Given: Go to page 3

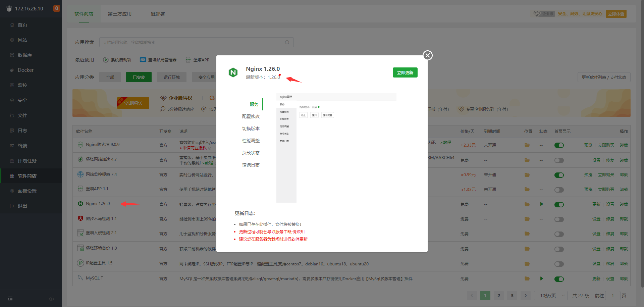Looking at the screenshot, I should click(x=512, y=296).
